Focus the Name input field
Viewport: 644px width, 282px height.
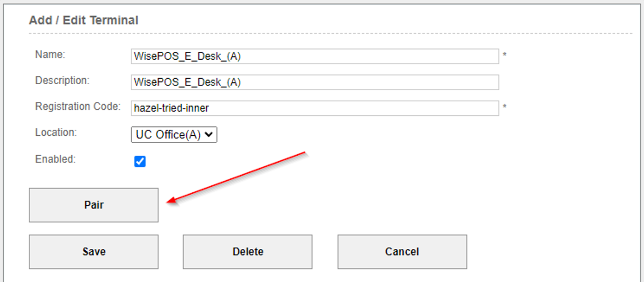(315, 56)
